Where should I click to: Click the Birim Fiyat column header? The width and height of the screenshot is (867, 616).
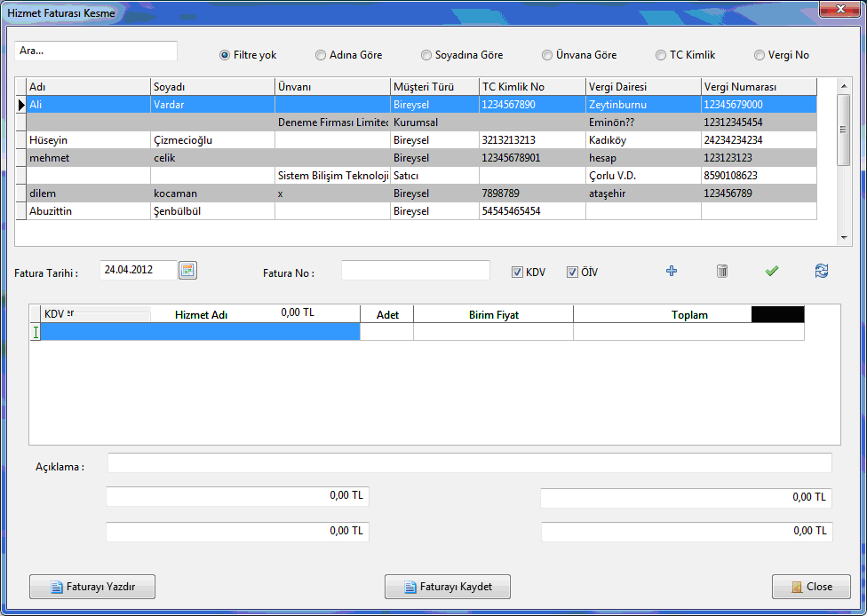(494, 314)
